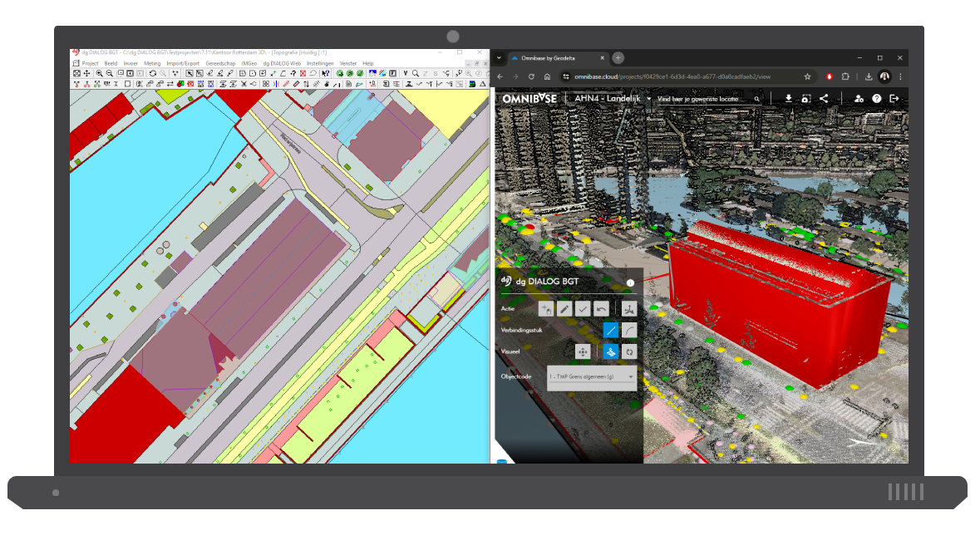Toggle the straight line Verbindingsstuk option
This screenshot has height=540, width=980.
coord(611,330)
